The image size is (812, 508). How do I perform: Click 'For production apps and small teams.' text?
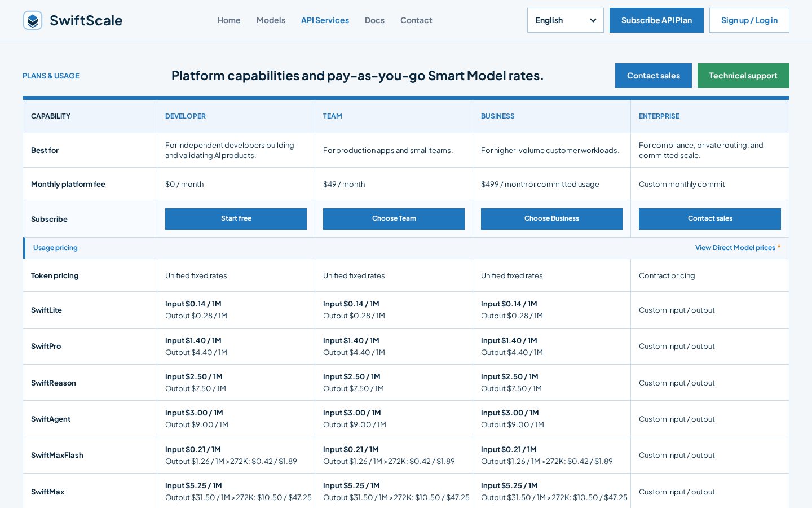(388, 150)
